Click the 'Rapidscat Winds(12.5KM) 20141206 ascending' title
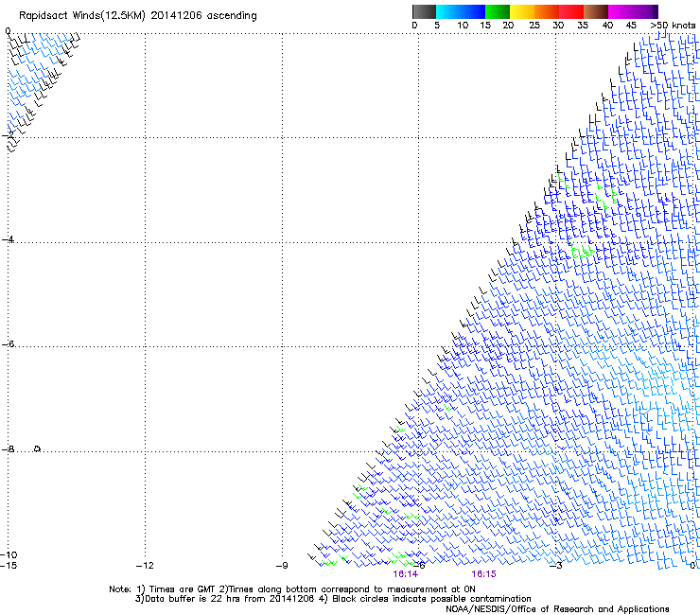The width and height of the screenshot is (700, 615). 138,16
